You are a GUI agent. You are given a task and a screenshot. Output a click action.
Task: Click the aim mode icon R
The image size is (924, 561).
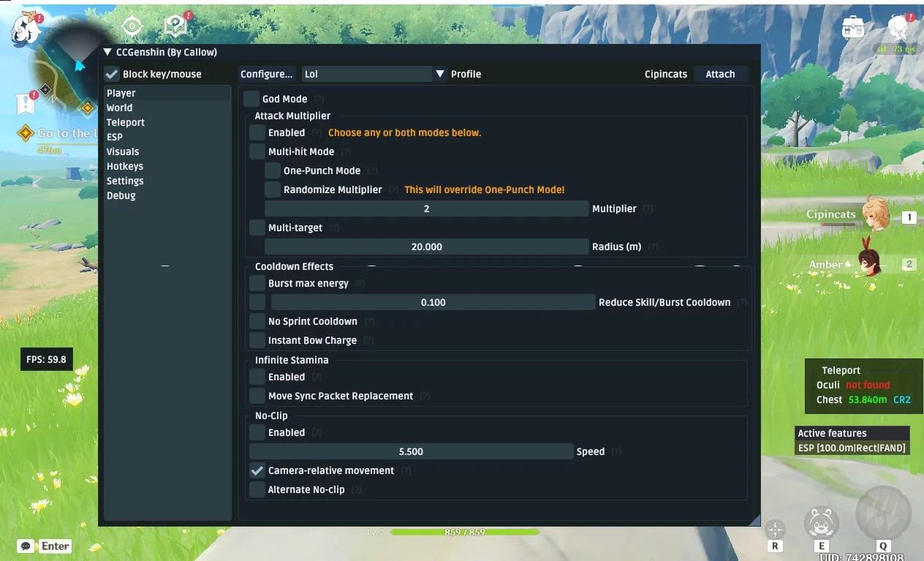tap(775, 530)
